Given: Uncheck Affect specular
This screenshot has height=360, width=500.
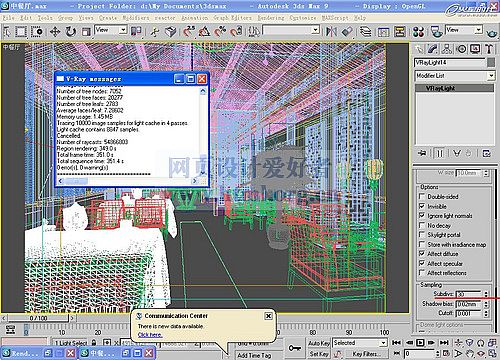Looking at the screenshot, I should pyautogui.click(x=422, y=263).
